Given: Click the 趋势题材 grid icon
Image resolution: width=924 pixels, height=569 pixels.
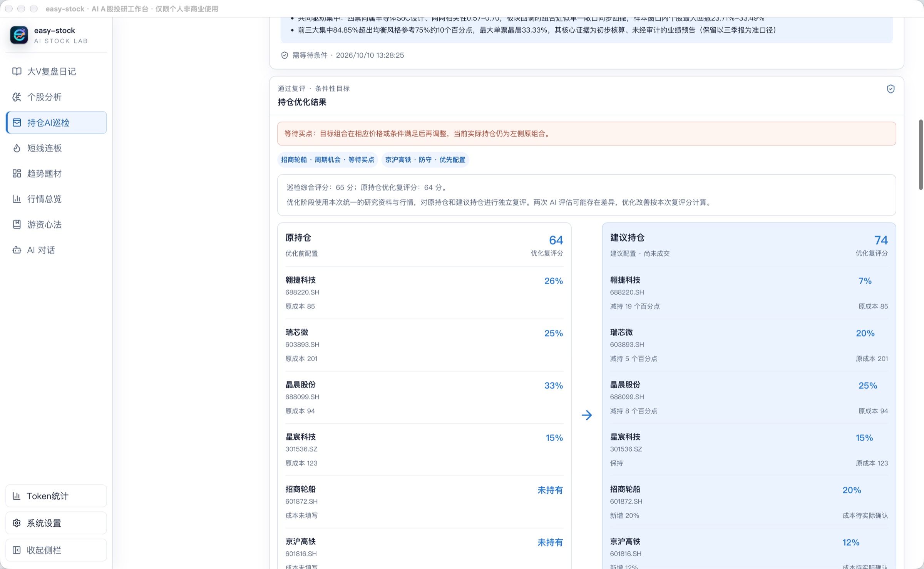Looking at the screenshot, I should (17, 174).
